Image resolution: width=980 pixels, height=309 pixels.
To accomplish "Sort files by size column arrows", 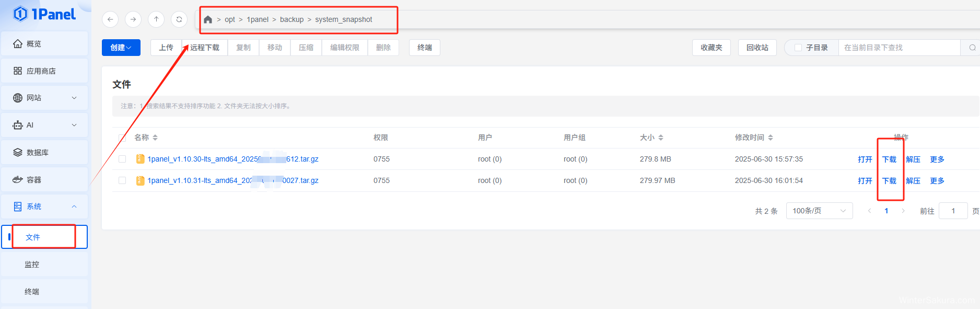I will (661, 138).
